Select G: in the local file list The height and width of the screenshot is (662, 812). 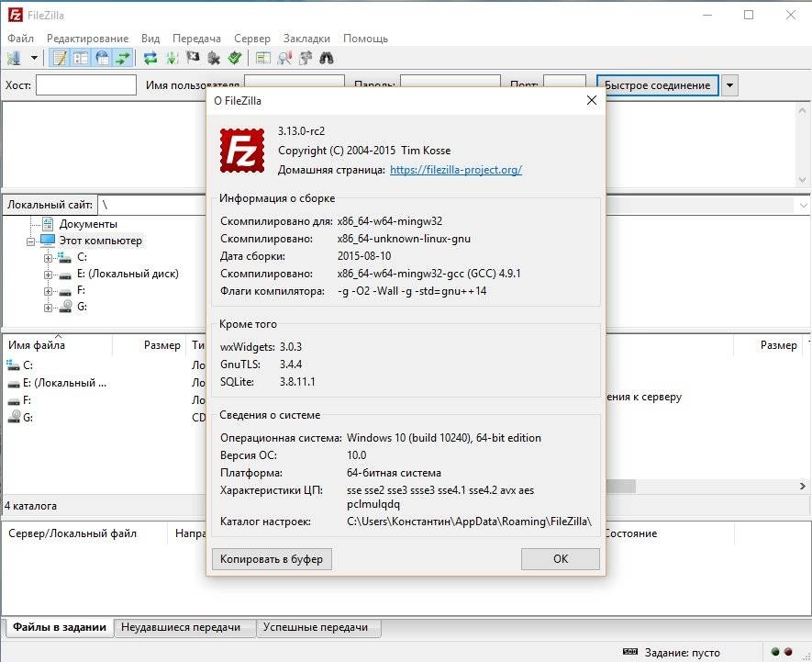coord(28,418)
